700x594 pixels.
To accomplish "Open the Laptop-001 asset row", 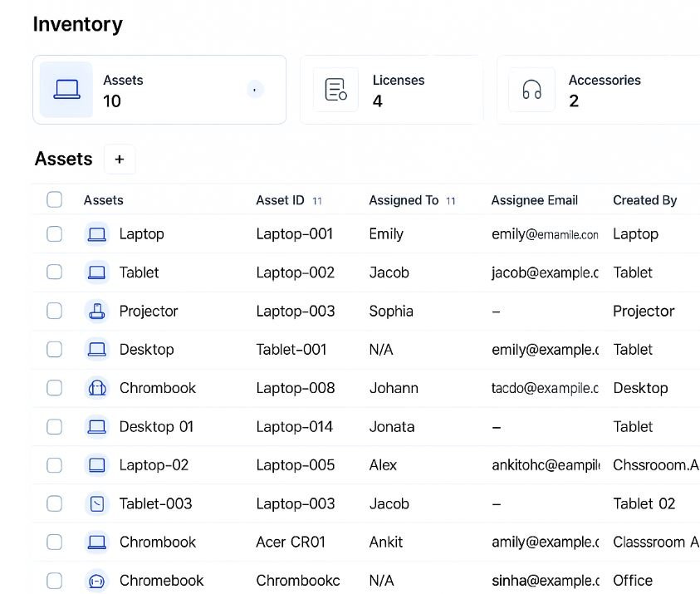I will (x=294, y=234).
